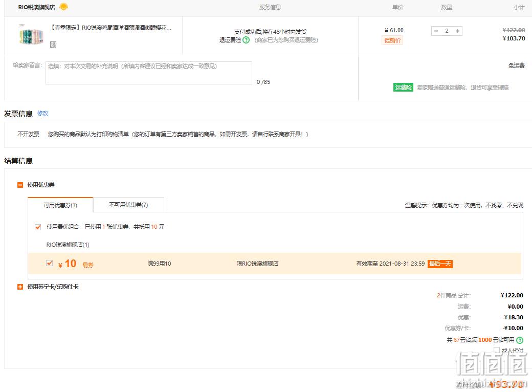The width and height of the screenshot is (532, 392).
Task: Click the RIO锐澳旗舰店 store name
Action: tap(36, 7)
